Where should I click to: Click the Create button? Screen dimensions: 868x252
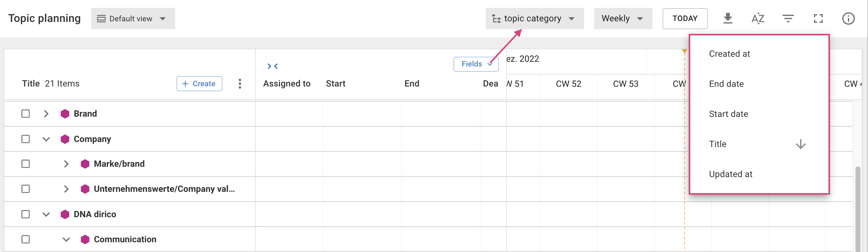point(199,83)
